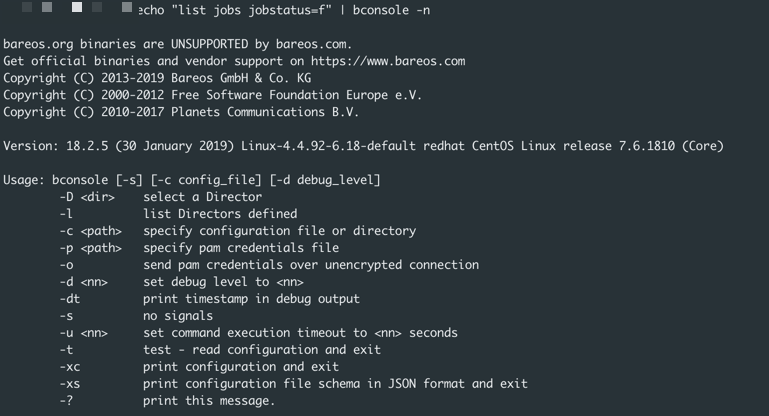Click the Free Software Foundation Europe copyright line
Viewport: 769px width, 416px height.
[x=212, y=95]
